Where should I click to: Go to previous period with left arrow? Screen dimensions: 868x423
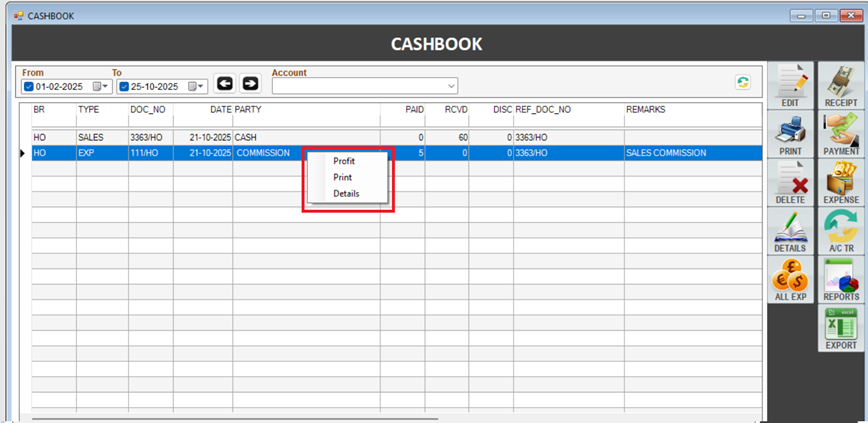click(x=224, y=83)
